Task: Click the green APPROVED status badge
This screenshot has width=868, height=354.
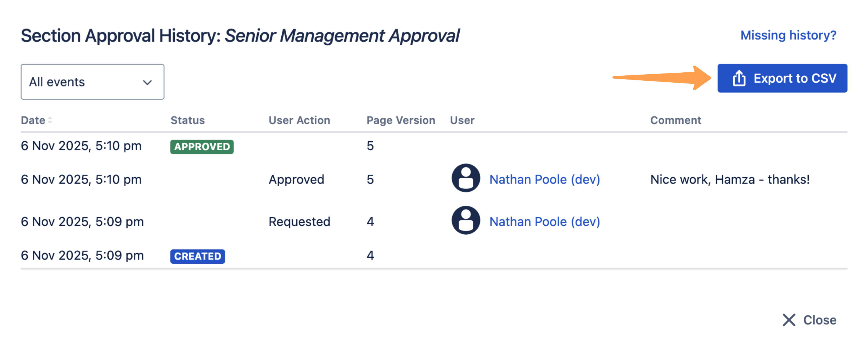Action: [202, 147]
